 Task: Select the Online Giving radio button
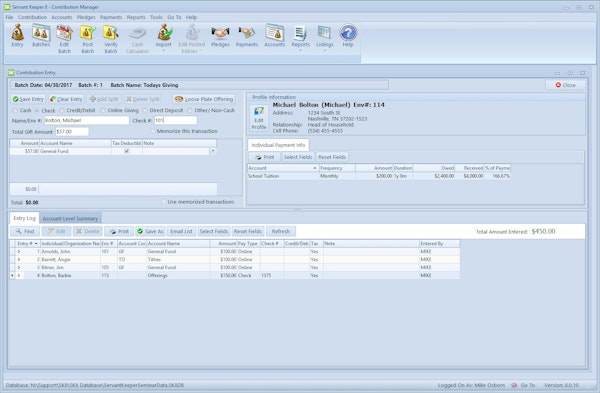pyautogui.click(x=103, y=111)
